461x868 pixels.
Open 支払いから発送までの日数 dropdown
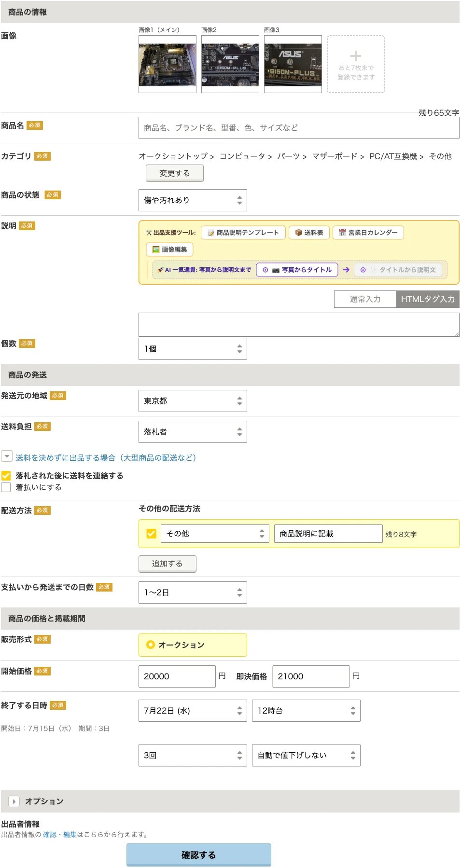(x=193, y=592)
